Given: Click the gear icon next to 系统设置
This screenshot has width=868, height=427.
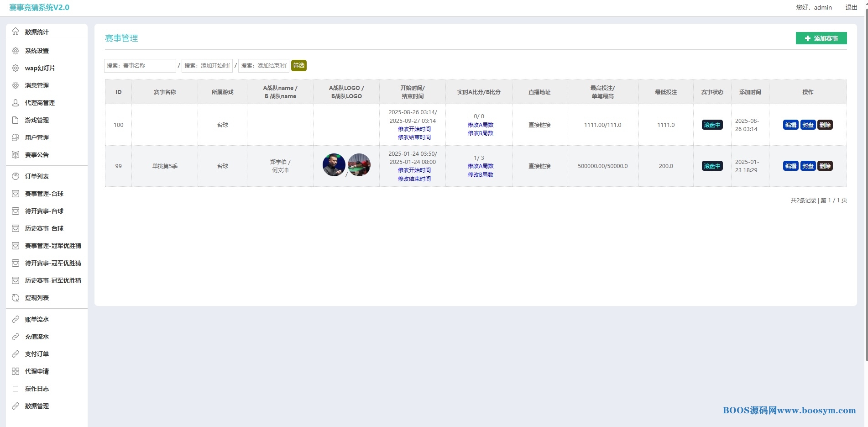Looking at the screenshot, I should (16, 51).
